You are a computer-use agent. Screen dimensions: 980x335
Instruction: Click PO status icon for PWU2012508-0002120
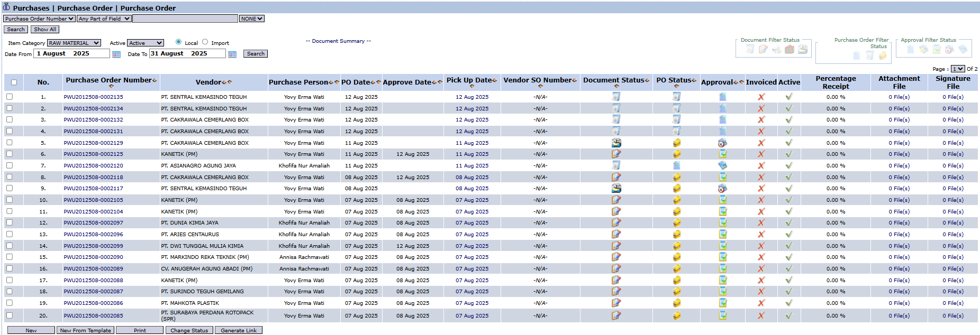click(x=676, y=166)
